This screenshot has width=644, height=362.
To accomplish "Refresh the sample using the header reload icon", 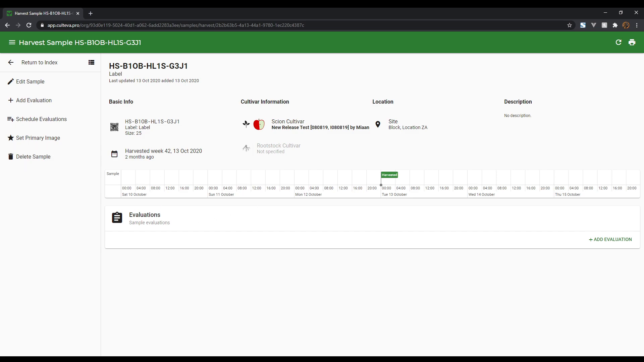I will 619,42.
